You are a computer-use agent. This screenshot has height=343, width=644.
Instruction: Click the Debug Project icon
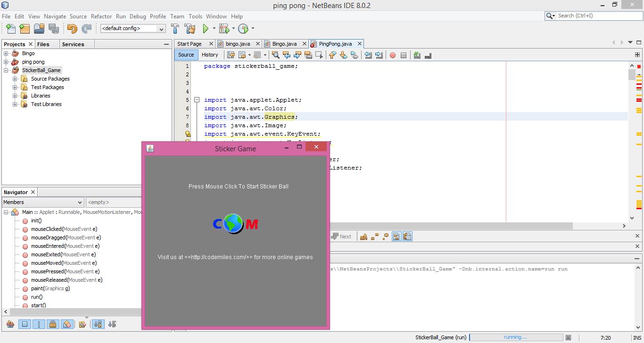[x=224, y=29]
